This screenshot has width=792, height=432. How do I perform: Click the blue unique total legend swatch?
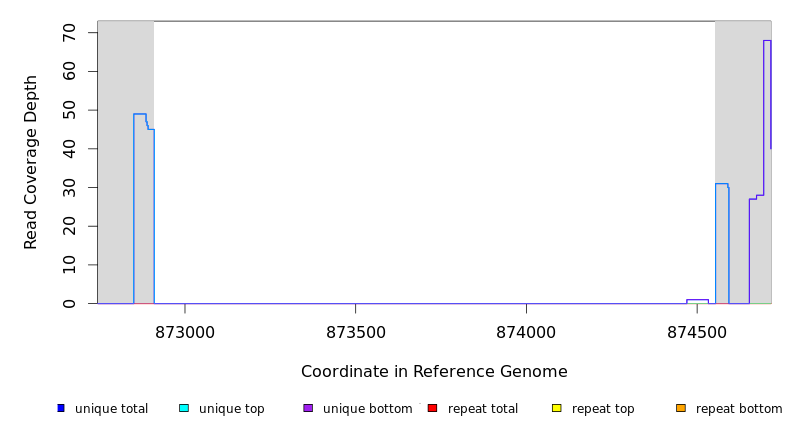coord(61,408)
